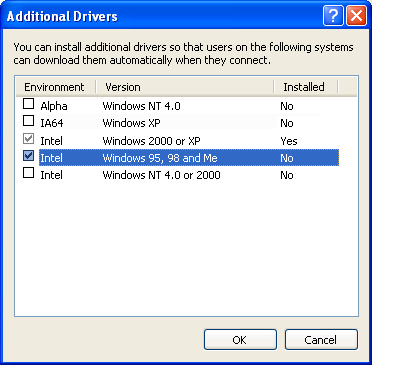Sort by the Environment column header
Screen dimensions: 400x365
point(56,87)
